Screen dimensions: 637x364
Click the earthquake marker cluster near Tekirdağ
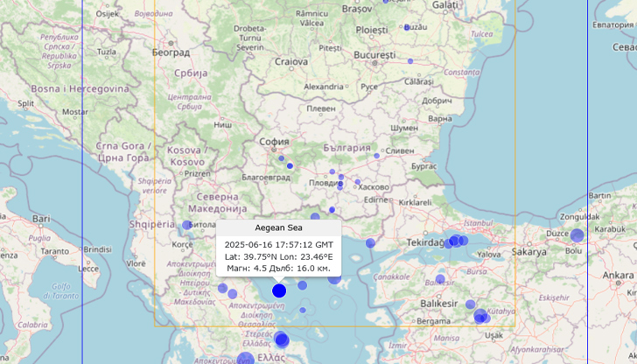click(x=455, y=241)
